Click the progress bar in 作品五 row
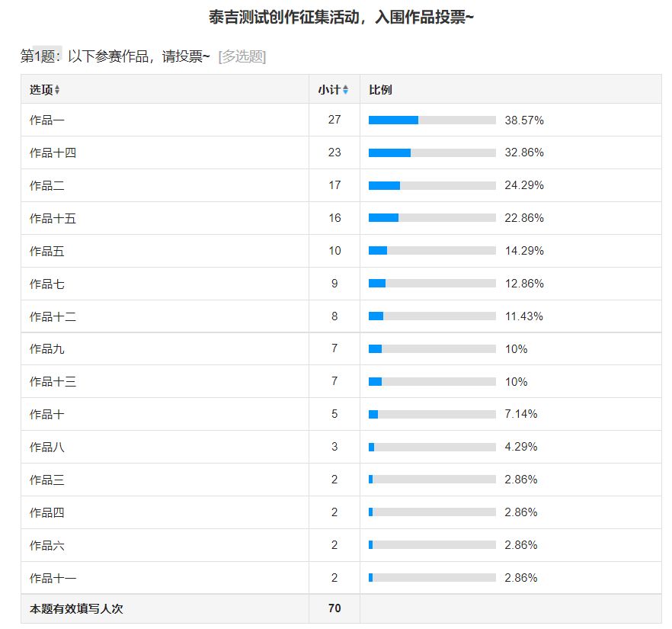The width and height of the screenshot is (672, 629). coord(432,252)
